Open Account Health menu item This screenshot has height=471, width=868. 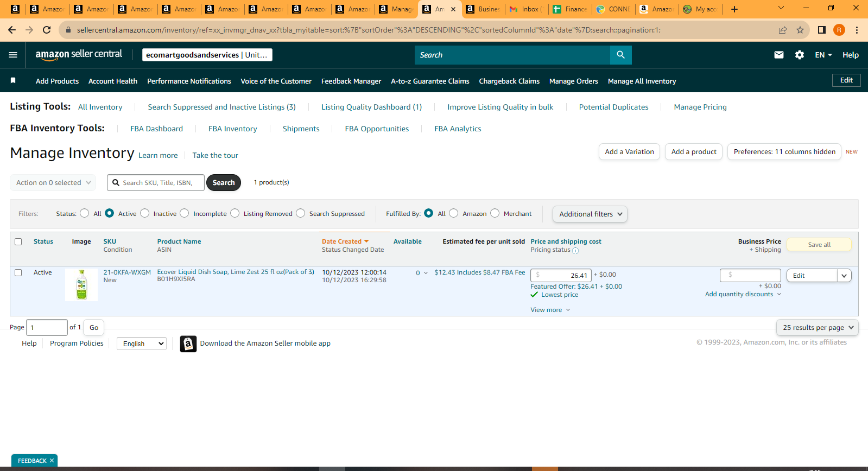click(113, 81)
